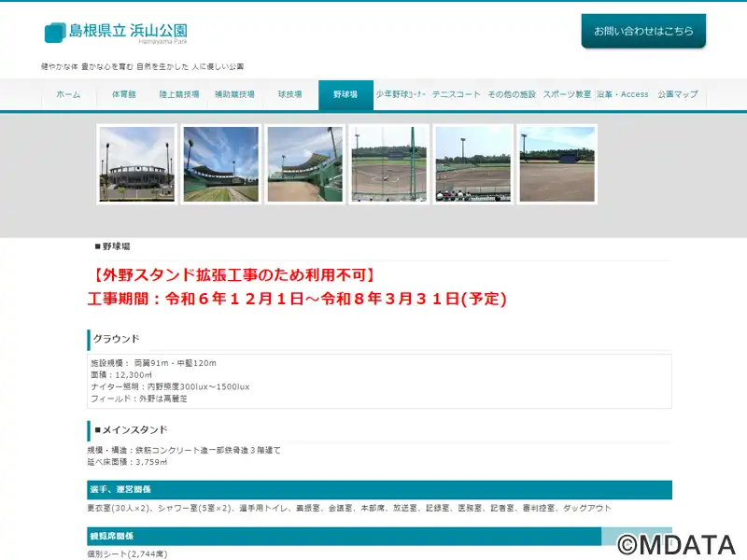The width and height of the screenshot is (747, 560).
Task: Go to the テニスコート page
Action: pyautogui.click(x=456, y=94)
